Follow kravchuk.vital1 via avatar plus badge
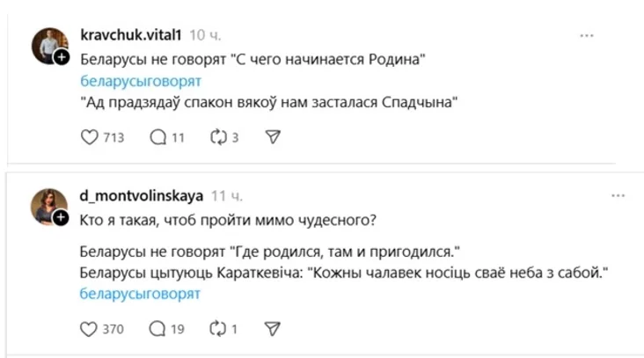 pos(62,57)
